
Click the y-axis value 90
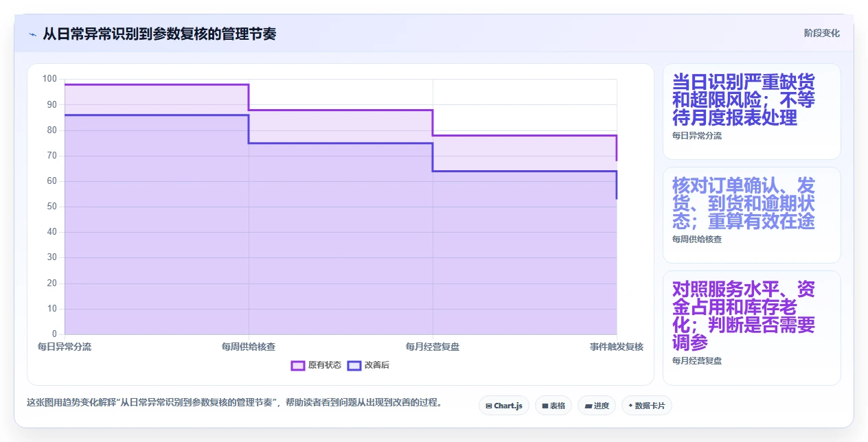52,105
